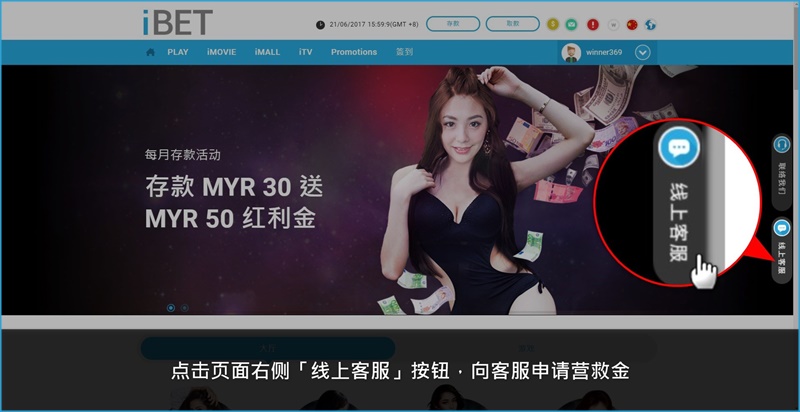Select the first banner carousel dot
Image resolution: width=800 pixels, height=412 pixels.
(171, 307)
